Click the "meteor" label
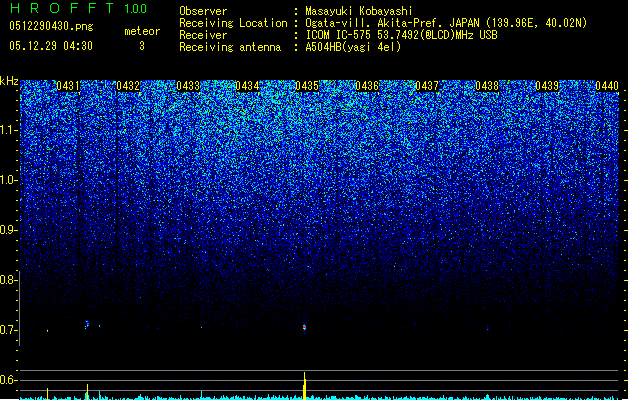The image size is (629, 400). click(142, 31)
